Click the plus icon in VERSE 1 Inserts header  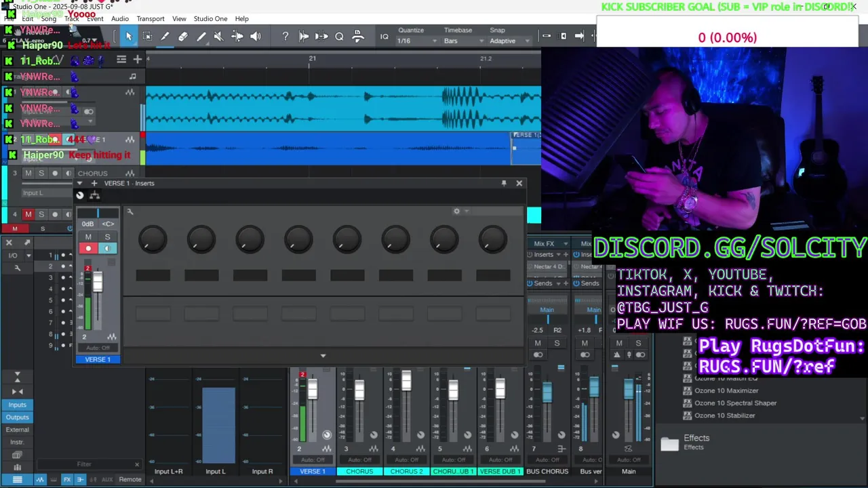(x=94, y=183)
